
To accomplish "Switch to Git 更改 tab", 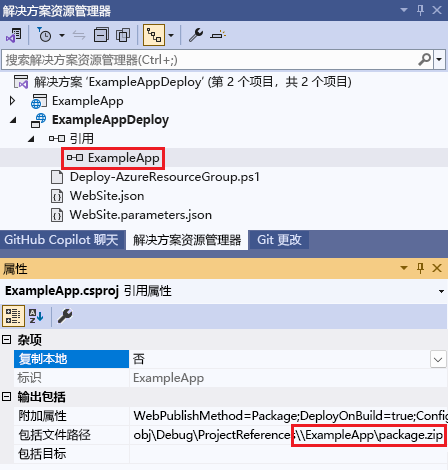I will (279, 240).
